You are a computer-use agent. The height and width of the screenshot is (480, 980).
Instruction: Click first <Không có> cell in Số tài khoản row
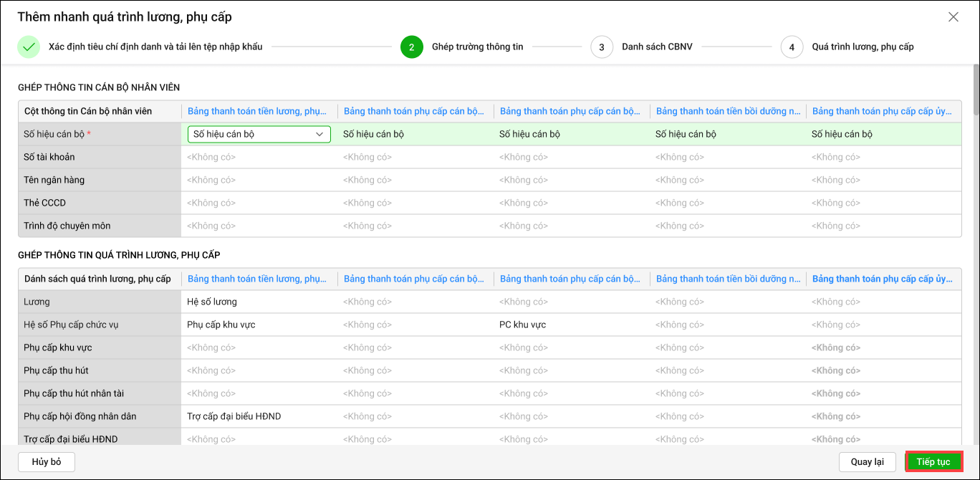point(211,157)
